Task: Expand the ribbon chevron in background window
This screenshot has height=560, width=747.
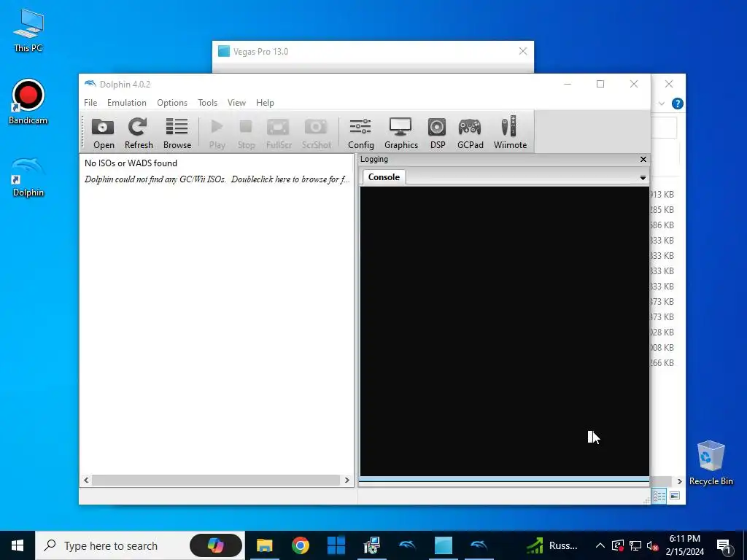Action: pos(661,104)
